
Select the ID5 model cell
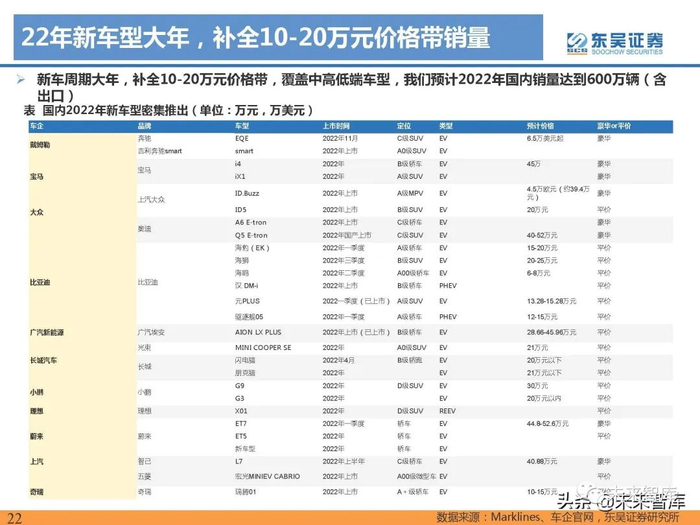click(x=241, y=209)
